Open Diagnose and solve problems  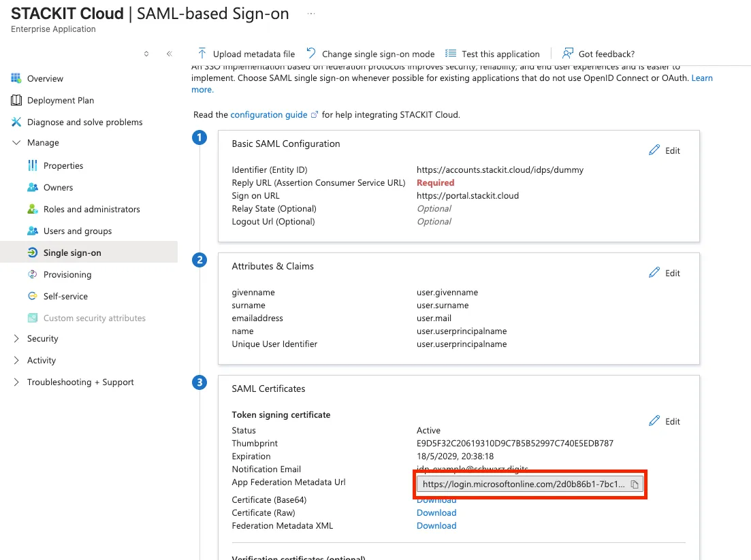(85, 122)
